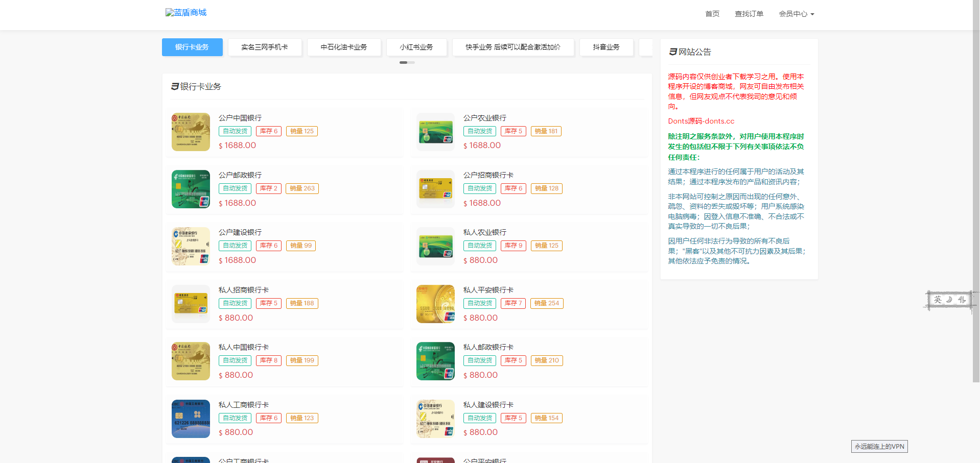980x463 pixels.
Task: Click the 销量 199 tag on 私人中国银行卡
Action: pos(302,360)
